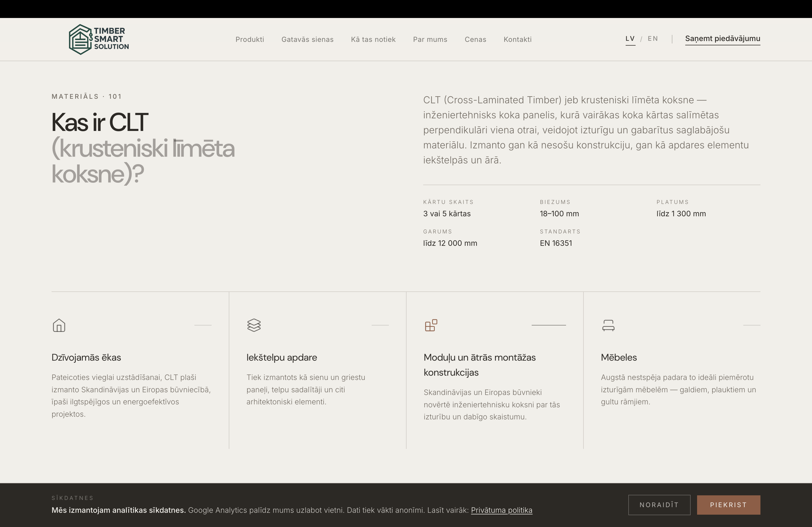Click the house icon above Dzīvojamās ēkas

tap(59, 325)
